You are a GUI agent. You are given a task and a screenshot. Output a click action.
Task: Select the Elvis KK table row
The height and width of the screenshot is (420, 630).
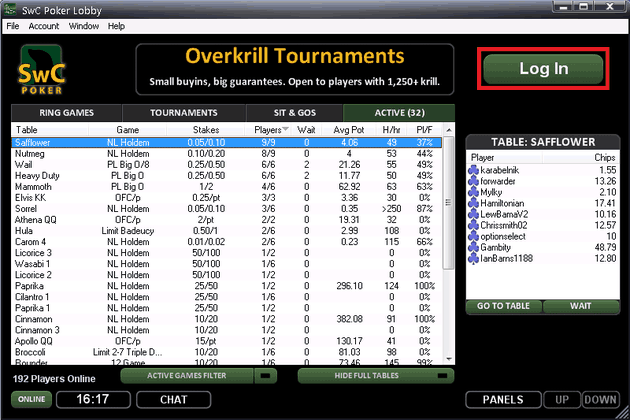pyautogui.click(x=227, y=198)
